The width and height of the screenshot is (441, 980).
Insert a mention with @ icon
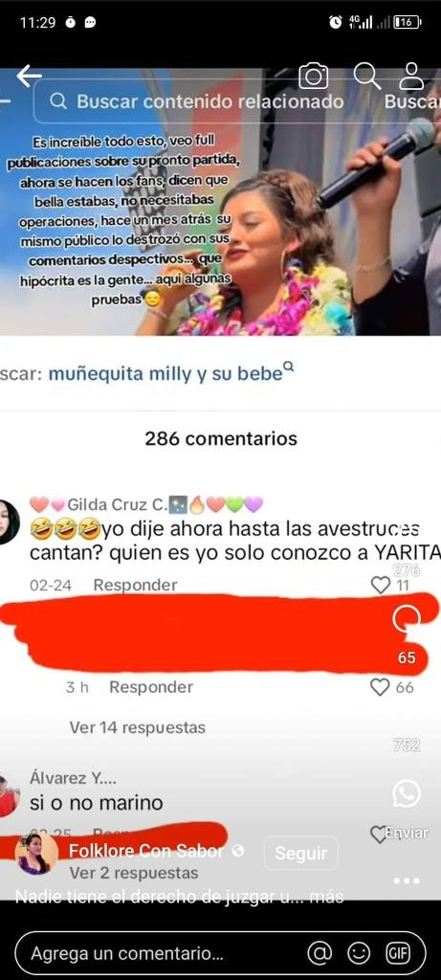coord(320,954)
